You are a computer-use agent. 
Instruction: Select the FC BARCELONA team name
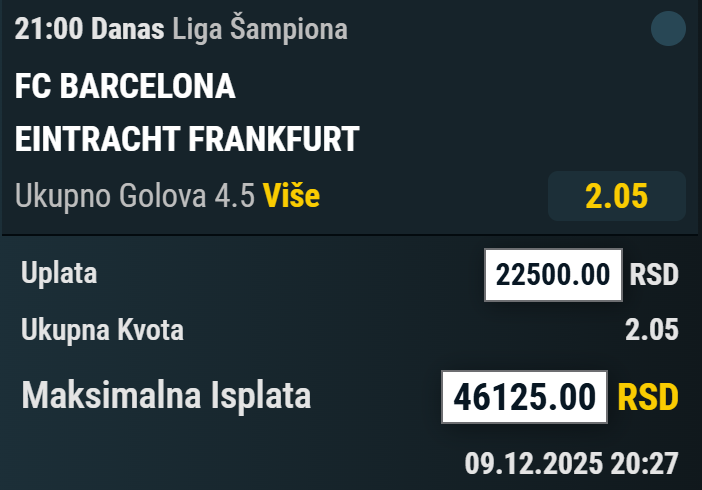pos(125,88)
